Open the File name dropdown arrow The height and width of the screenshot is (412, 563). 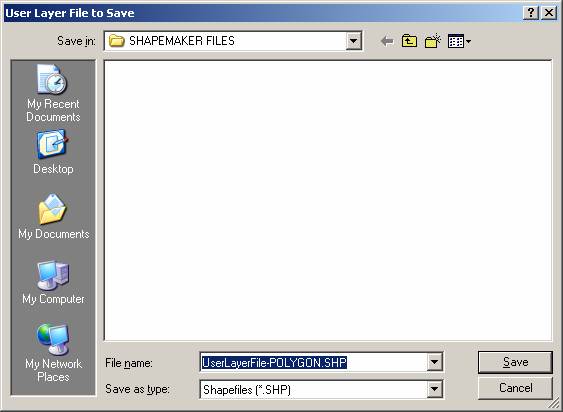[x=434, y=362]
